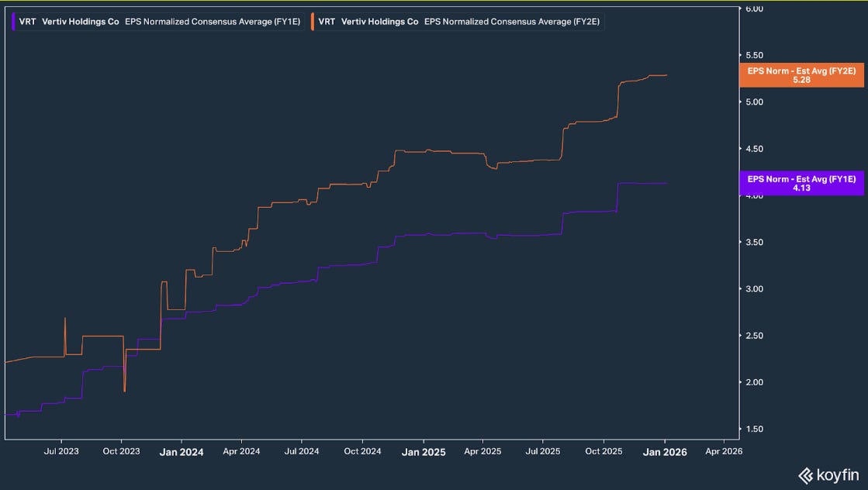Click the 5.00 y-axis value
This screenshot has height=490, width=868.
click(754, 102)
